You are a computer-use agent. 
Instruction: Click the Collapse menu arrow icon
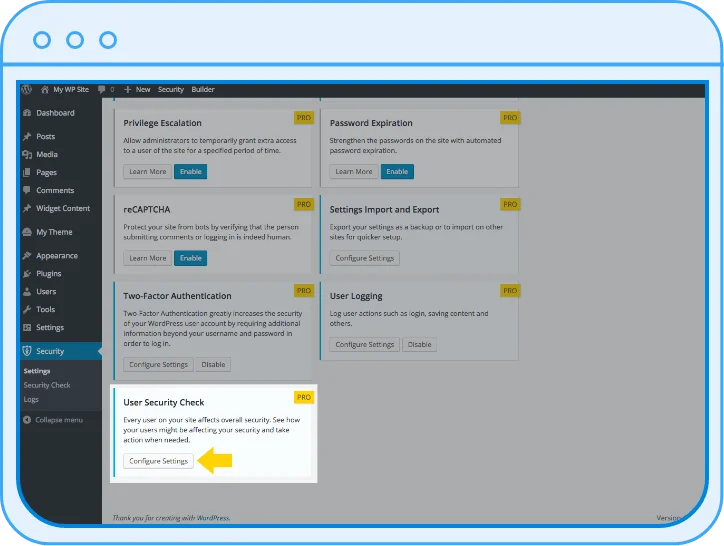click(x=27, y=419)
